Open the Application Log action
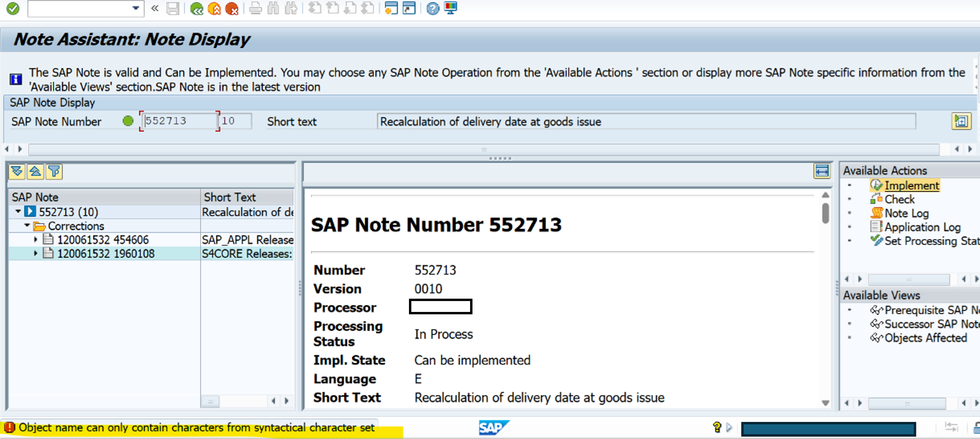Viewport: 980px width, 439px height. 922,227
